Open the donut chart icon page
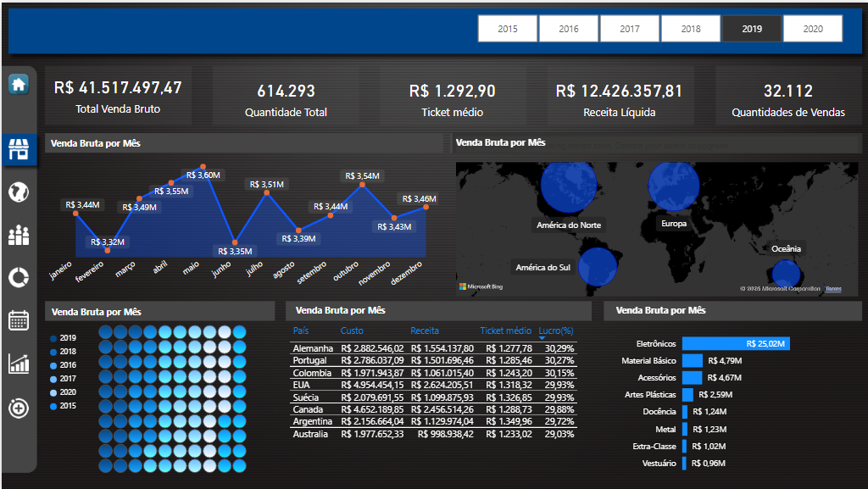Screen dimensions: 868x489 19,277
